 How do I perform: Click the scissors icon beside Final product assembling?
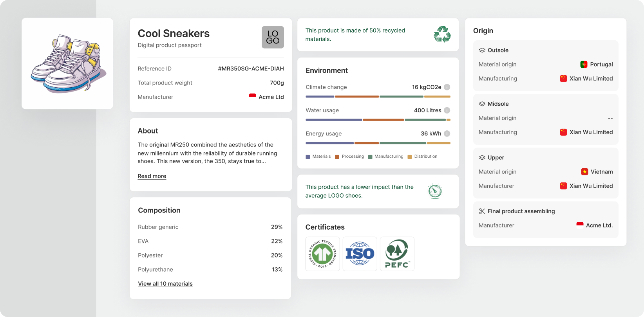pyautogui.click(x=482, y=211)
